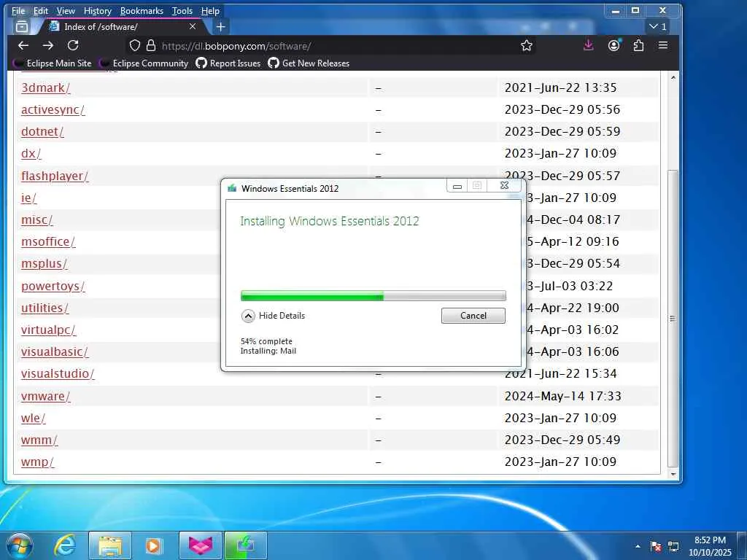Open the Report Issues bookmark
This screenshot has height=560, width=747.
pos(228,63)
